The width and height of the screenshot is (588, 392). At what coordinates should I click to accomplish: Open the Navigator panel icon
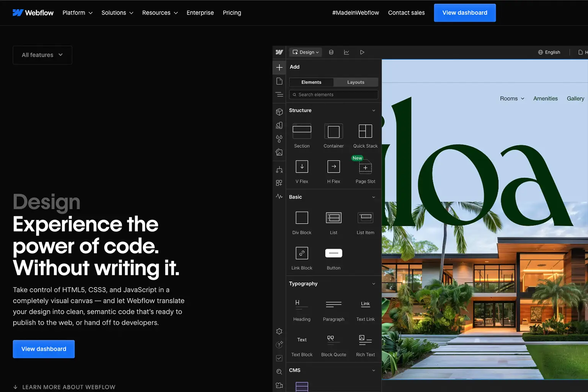279,95
